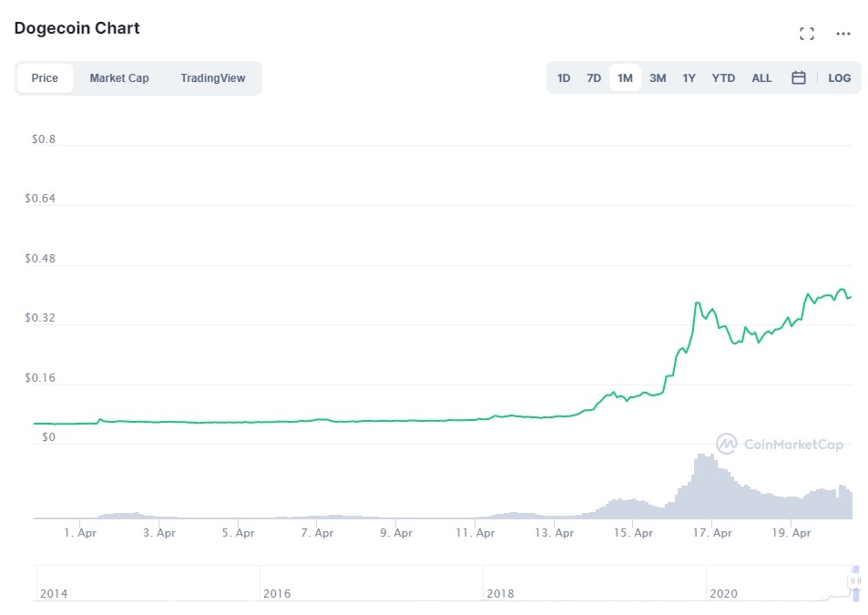Click the 2020 label in the navigator
This screenshot has width=868, height=615.
(x=723, y=593)
